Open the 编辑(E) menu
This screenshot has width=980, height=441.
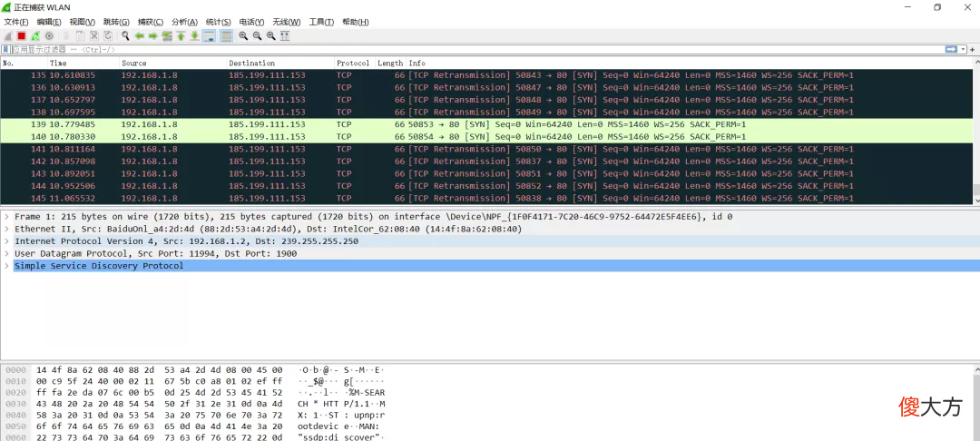pyautogui.click(x=49, y=22)
